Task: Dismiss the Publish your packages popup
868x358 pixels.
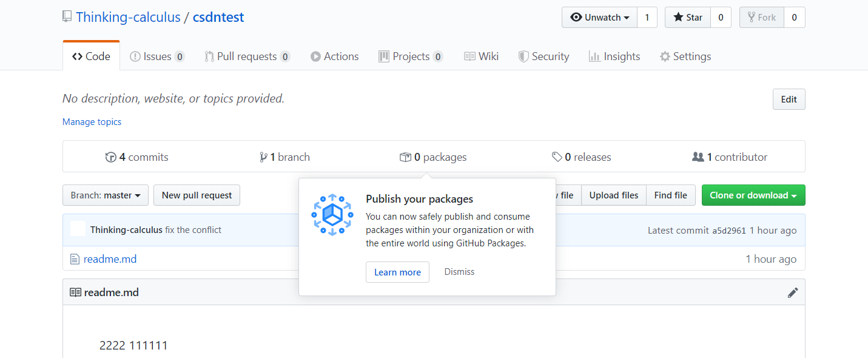Action: coord(459,272)
